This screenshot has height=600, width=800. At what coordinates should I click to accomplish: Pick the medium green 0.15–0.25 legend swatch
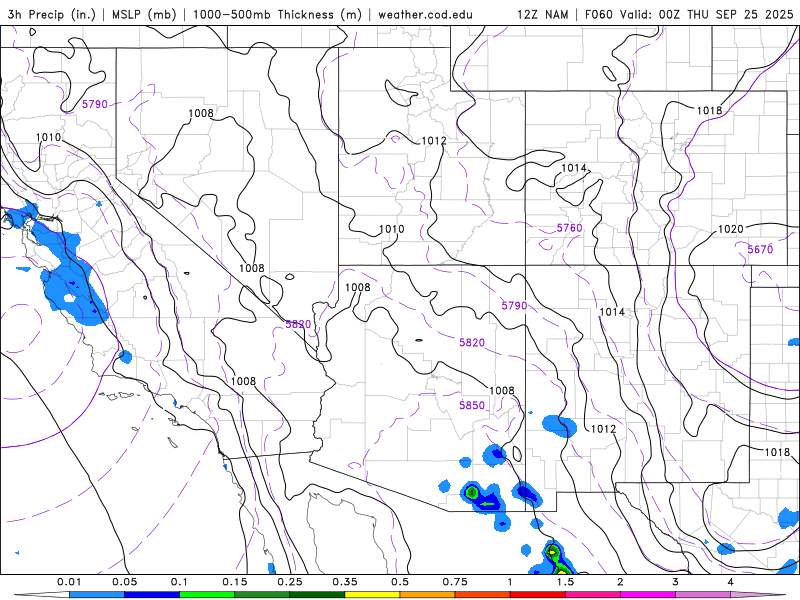(x=262, y=595)
